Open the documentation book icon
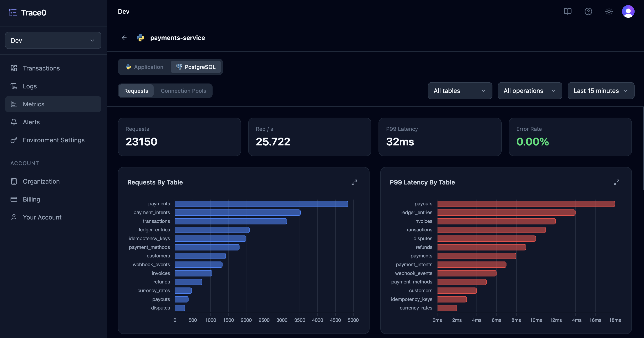644x338 pixels. (568, 11)
